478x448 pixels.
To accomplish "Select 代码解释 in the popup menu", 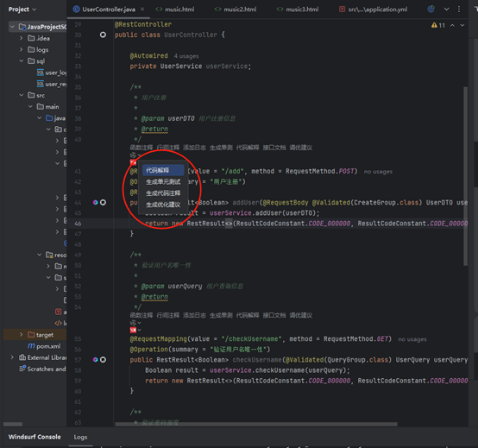I will [x=163, y=170].
